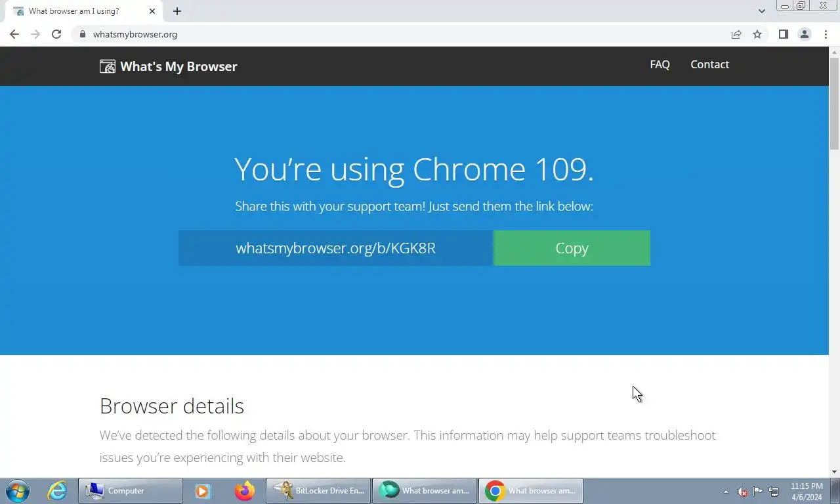Click the scrollbar up arrow
840x504 pixels.
(x=835, y=51)
